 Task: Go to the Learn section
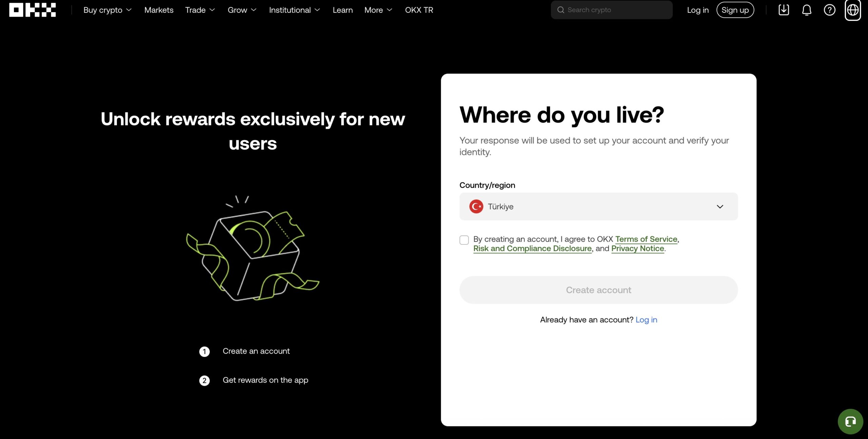(342, 10)
